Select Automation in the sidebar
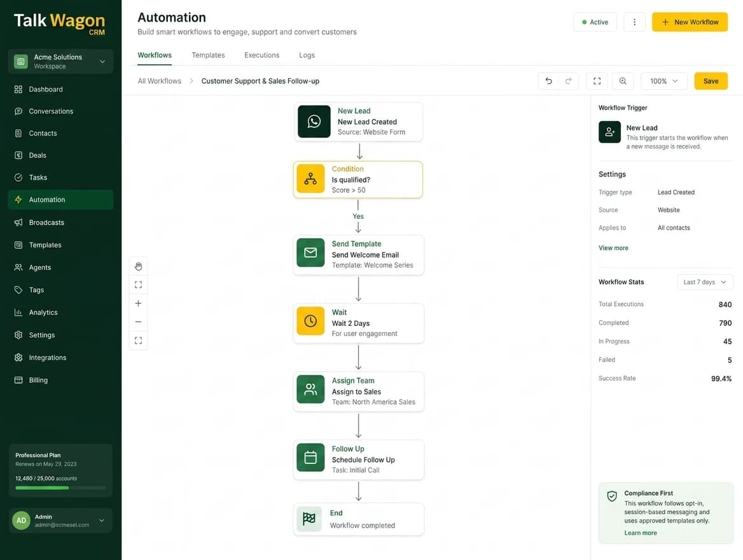Image resolution: width=743 pixels, height=560 pixels. pos(60,200)
